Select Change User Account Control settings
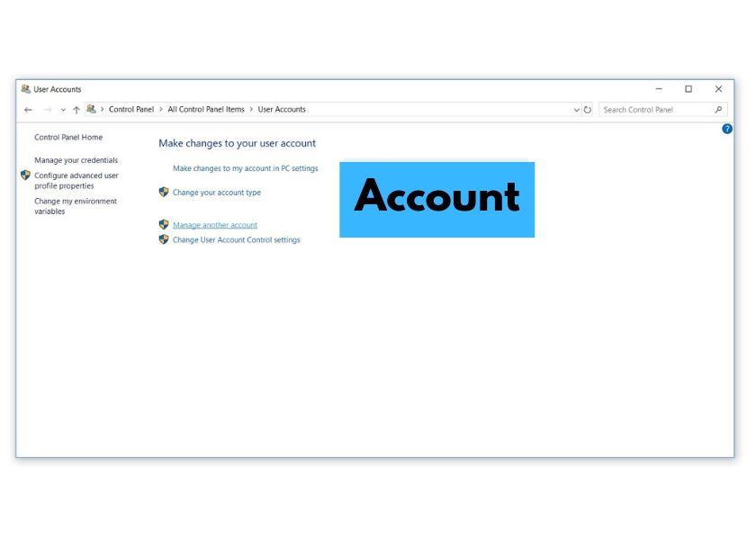This screenshot has width=756, height=540. coord(237,239)
